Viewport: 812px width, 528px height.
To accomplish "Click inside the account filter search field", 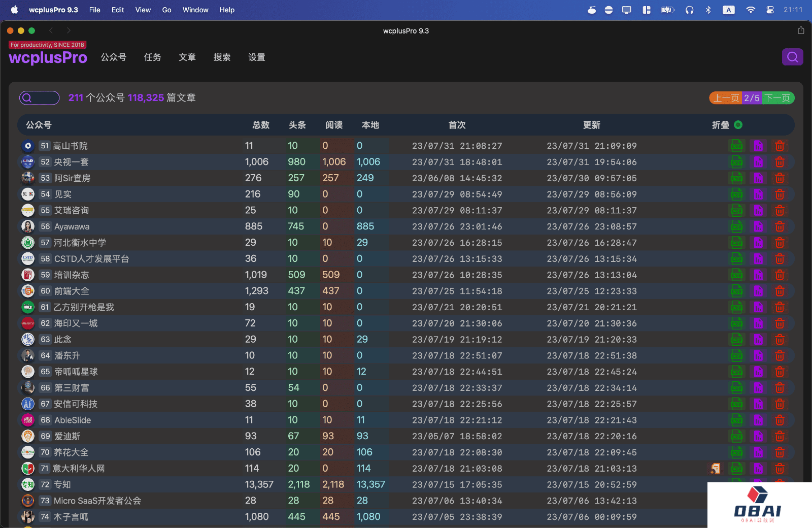I will coord(40,98).
